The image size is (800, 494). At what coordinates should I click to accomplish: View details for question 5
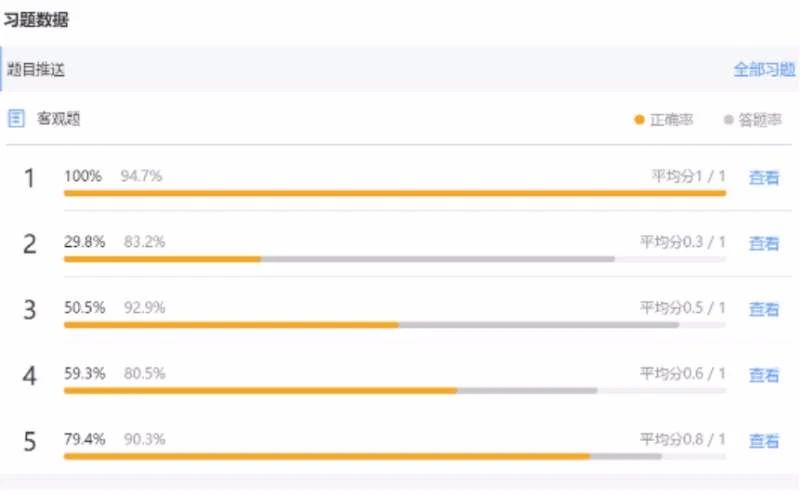click(764, 440)
